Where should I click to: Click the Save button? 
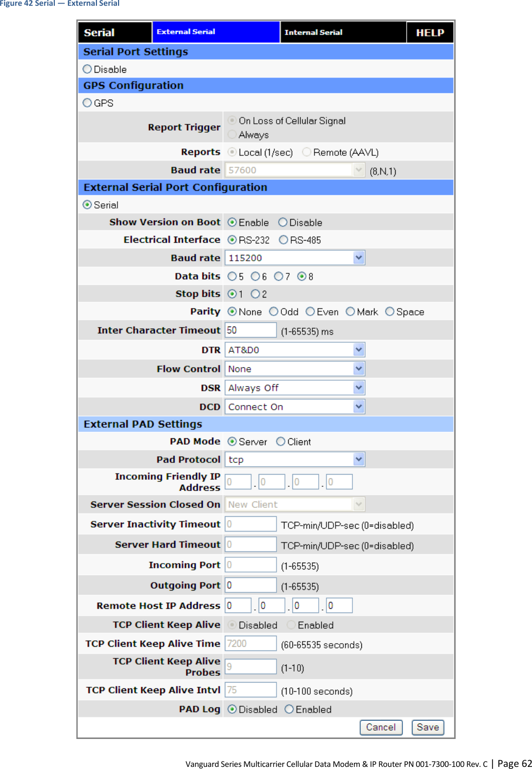coord(428,727)
